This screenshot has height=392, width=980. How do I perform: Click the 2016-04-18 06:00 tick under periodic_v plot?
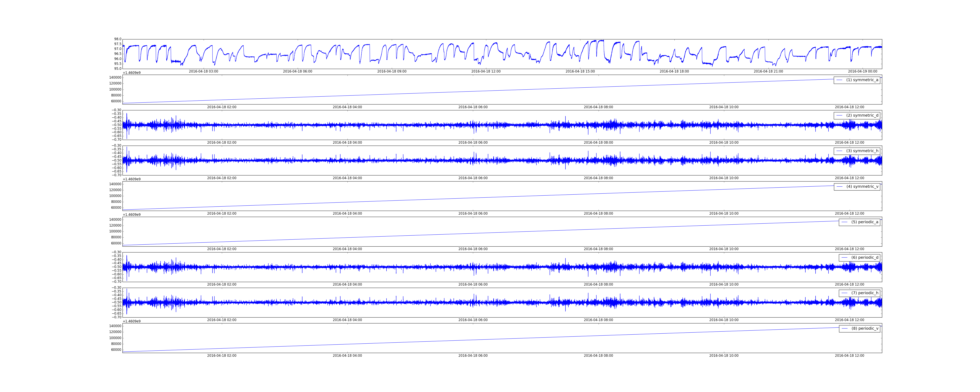click(473, 356)
